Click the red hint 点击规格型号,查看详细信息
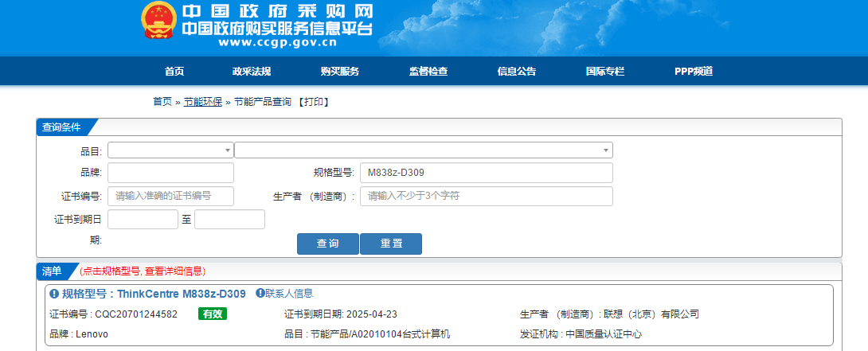 [143, 271]
